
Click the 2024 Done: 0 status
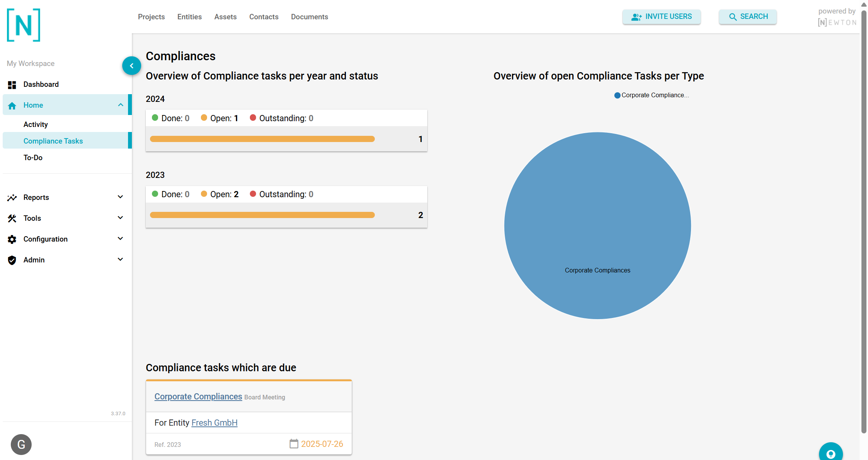coord(170,118)
